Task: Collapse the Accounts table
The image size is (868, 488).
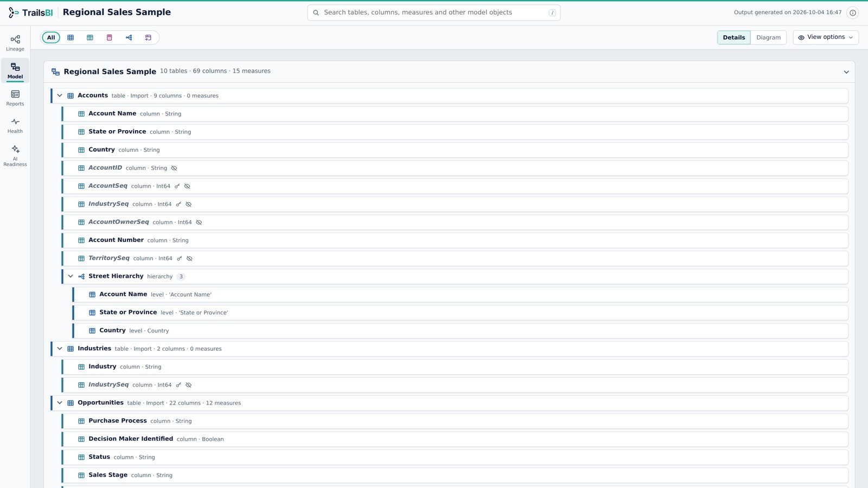Action: tap(60, 96)
